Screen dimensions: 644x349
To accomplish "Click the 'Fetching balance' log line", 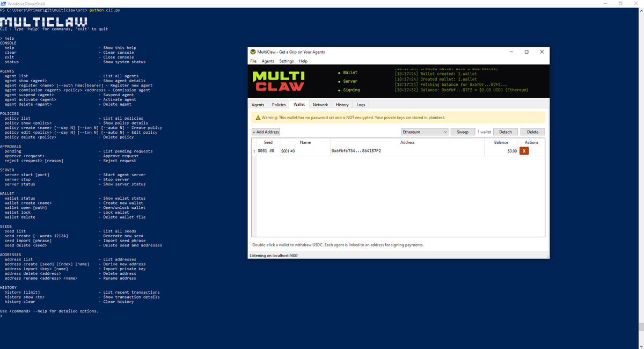I will (x=450, y=84).
